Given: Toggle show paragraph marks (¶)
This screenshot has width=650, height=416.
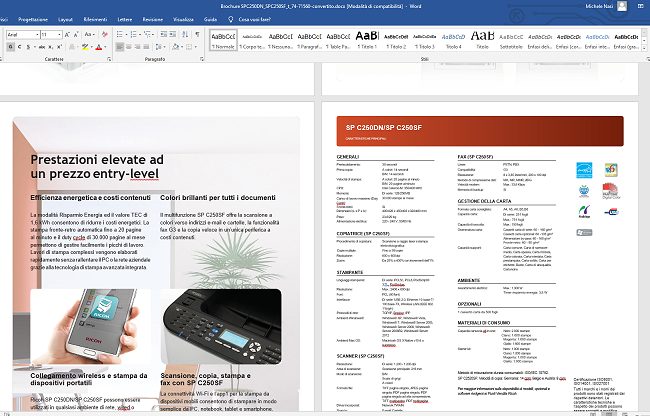Looking at the screenshot, I should (x=197, y=34).
